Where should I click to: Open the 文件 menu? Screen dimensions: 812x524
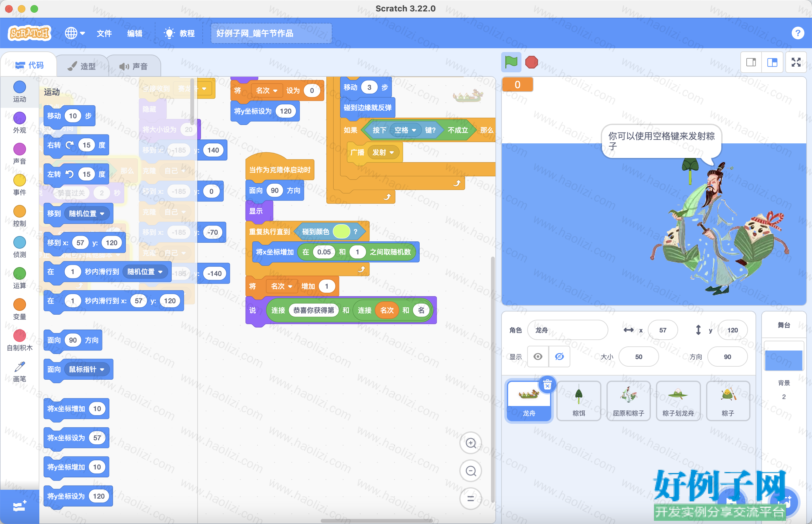pyautogui.click(x=104, y=33)
